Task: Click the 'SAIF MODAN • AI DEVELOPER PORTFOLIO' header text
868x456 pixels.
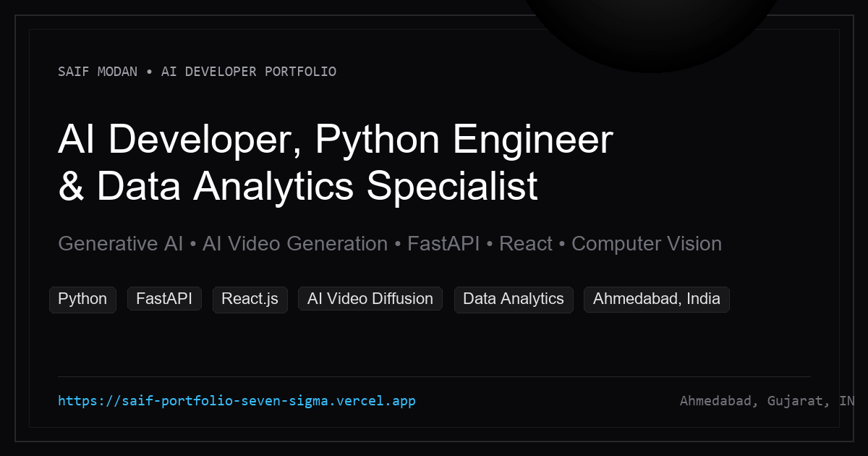Action: (197, 72)
